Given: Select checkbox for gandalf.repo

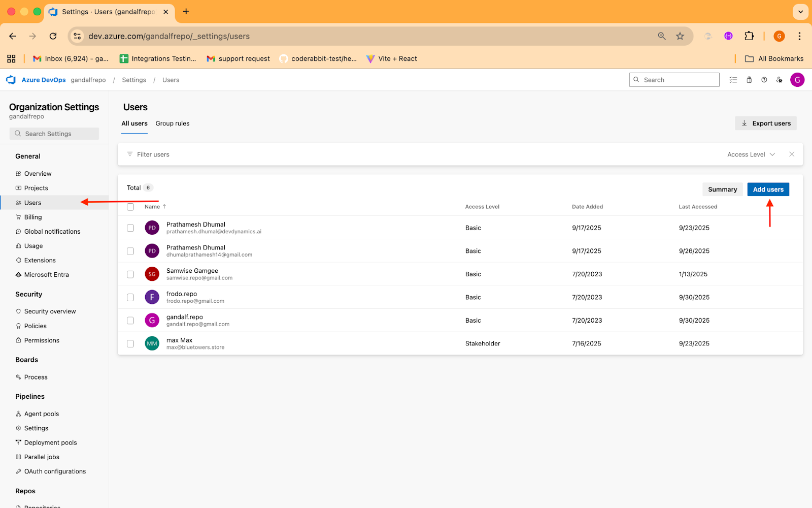Looking at the screenshot, I should click(x=130, y=321).
